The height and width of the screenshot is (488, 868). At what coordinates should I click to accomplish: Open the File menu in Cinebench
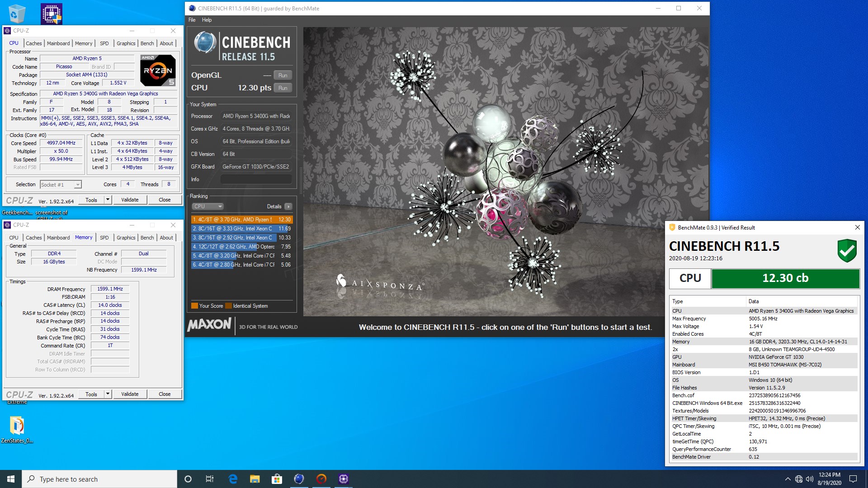coord(192,20)
